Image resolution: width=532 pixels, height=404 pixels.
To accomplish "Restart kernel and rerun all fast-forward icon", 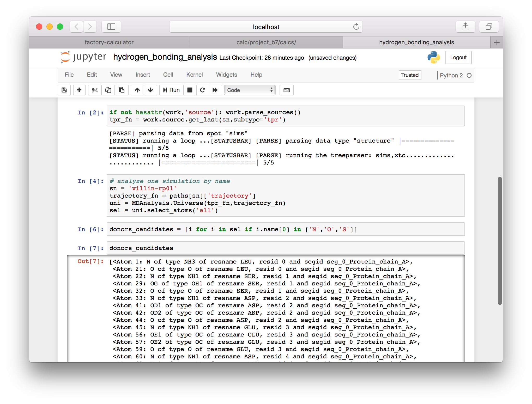I will (215, 90).
